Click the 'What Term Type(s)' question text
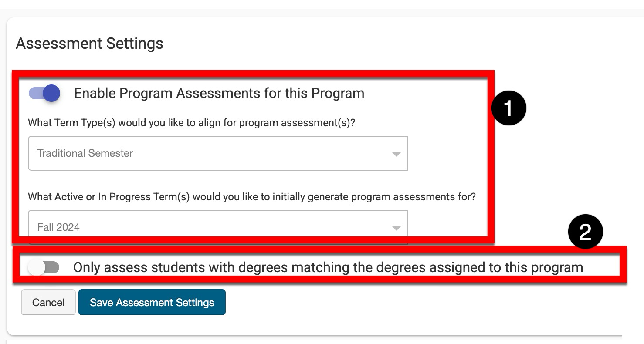Image resolution: width=644 pixels, height=344 pixels. coord(192,123)
